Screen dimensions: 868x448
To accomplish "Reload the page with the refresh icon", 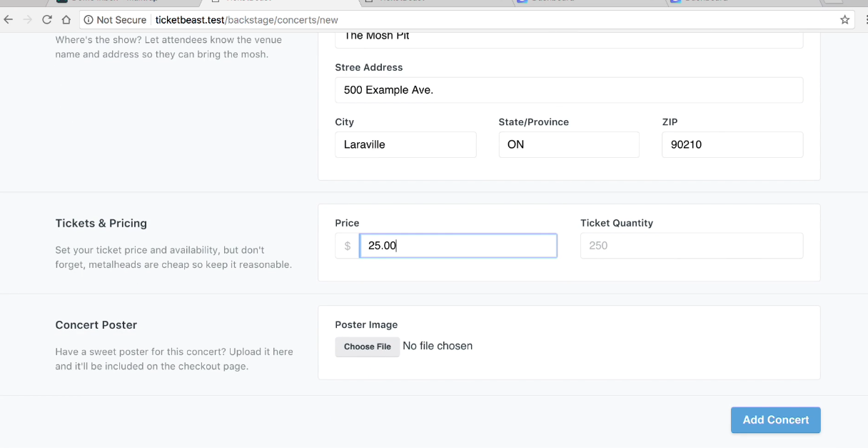I will pos(46,19).
